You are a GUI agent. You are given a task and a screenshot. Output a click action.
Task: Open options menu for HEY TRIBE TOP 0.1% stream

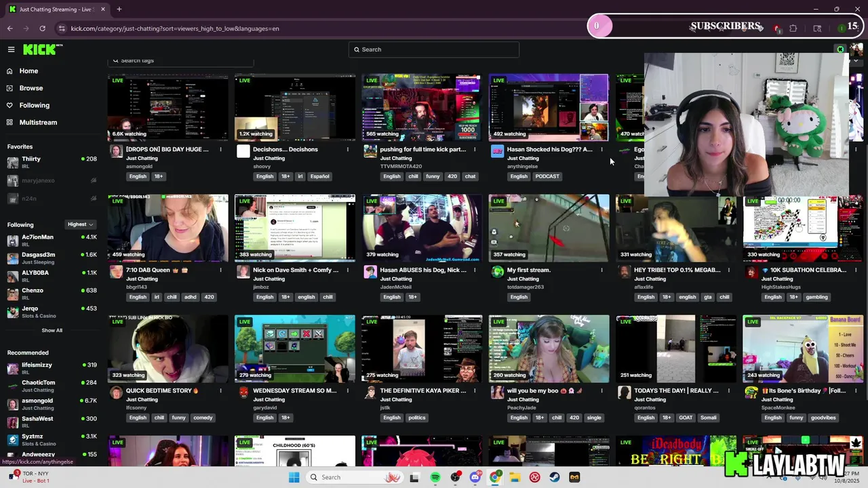(x=728, y=270)
